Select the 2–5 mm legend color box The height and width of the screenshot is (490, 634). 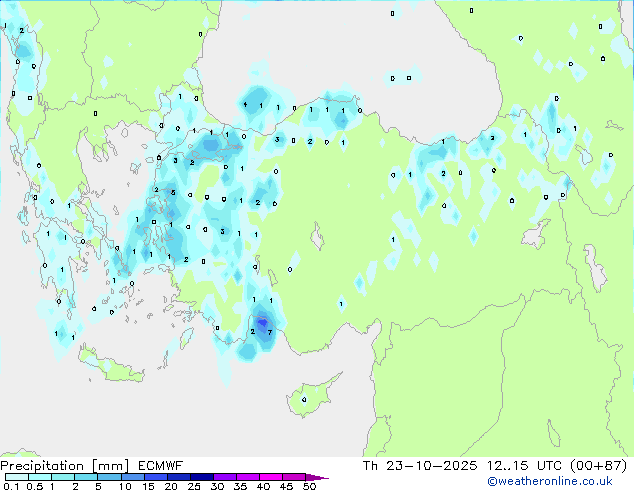(x=86, y=477)
